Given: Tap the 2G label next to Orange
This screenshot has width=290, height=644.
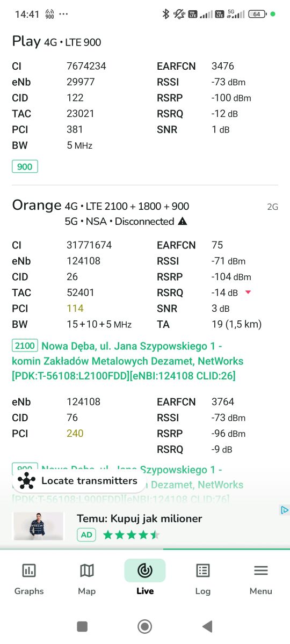Looking at the screenshot, I should click(x=272, y=207).
